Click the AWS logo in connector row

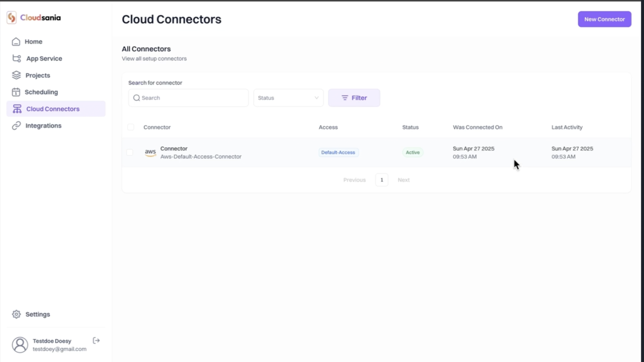tap(150, 152)
